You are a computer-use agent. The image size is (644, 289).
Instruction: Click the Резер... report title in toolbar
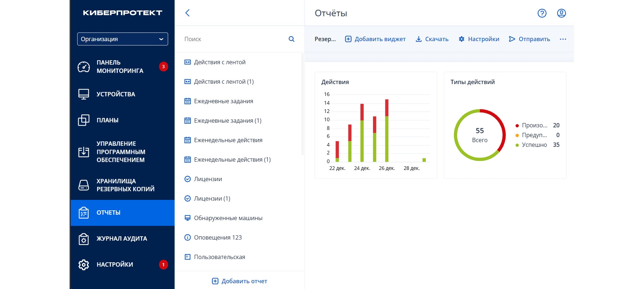coord(325,39)
